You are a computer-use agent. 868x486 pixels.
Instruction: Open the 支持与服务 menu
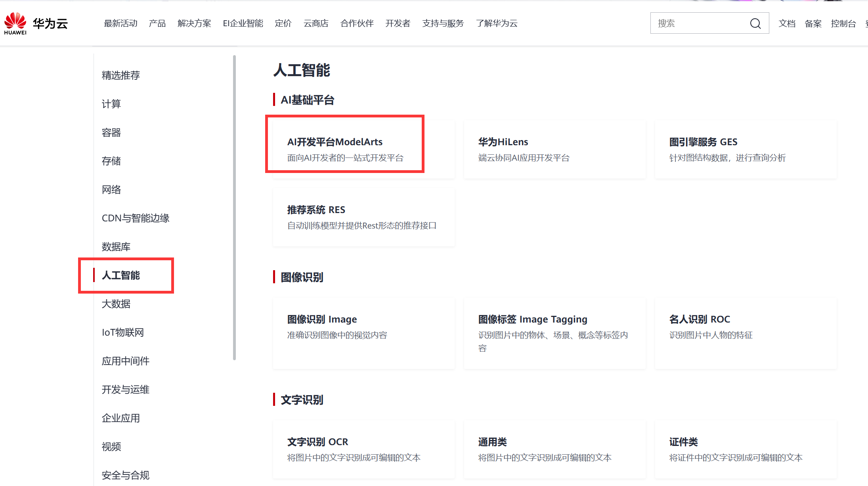(443, 23)
